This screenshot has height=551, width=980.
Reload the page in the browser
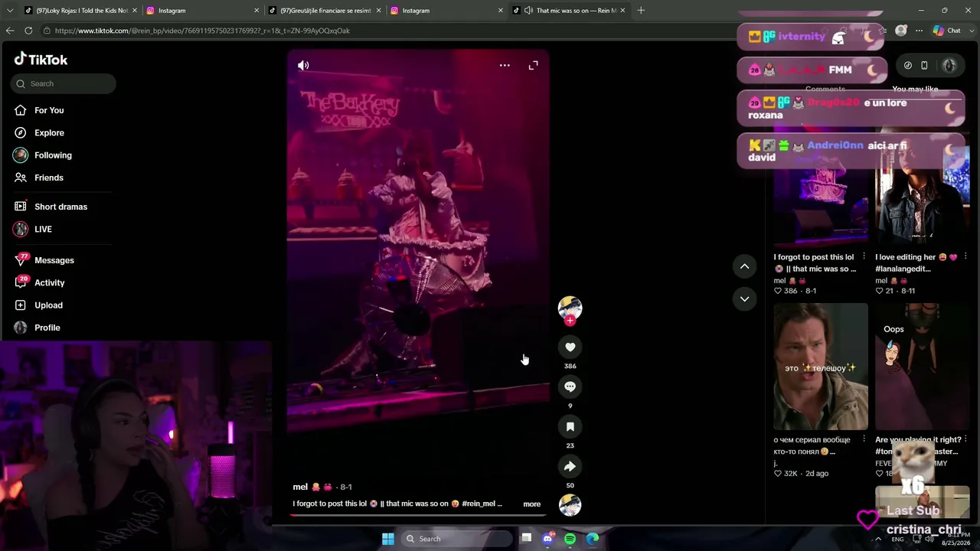pyautogui.click(x=28, y=31)
